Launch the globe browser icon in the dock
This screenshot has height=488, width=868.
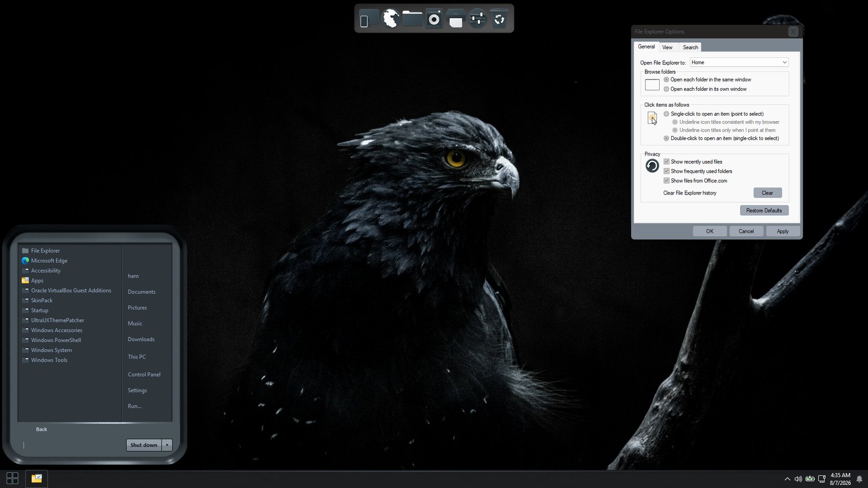391,19
